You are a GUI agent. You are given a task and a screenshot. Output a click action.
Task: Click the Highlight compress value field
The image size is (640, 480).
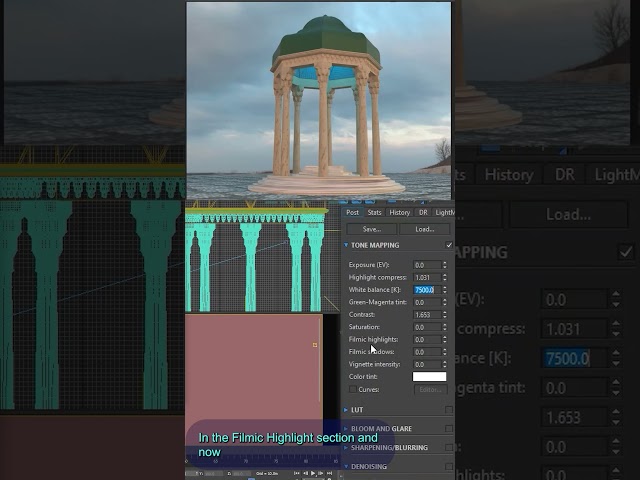(x=427, y=277)
